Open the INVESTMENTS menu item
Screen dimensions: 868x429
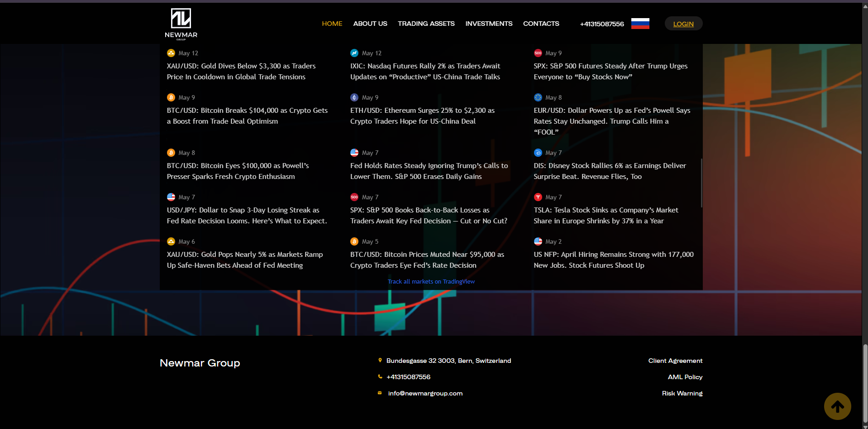pyautogui.click(x=489, y=24)
